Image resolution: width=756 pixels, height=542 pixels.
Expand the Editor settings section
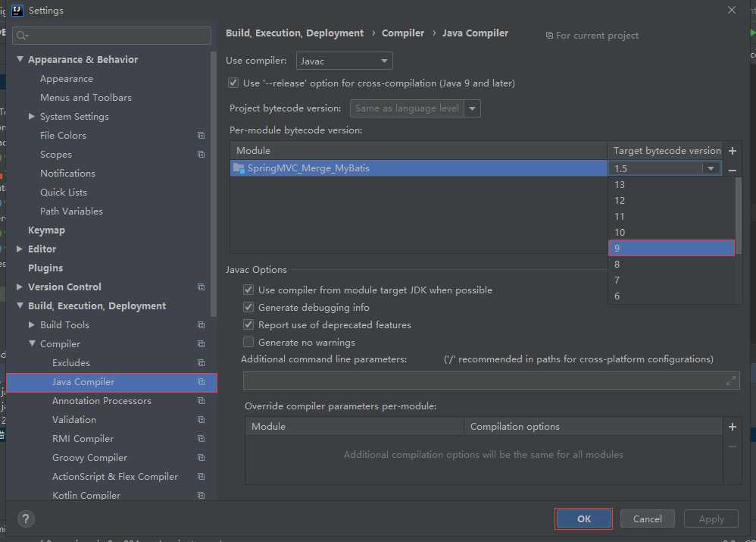coord(20,249)
